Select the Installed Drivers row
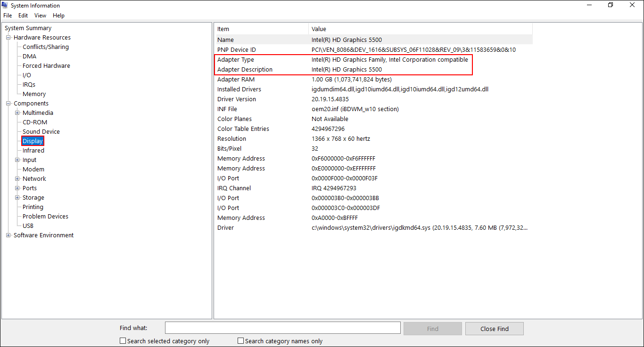644x347 pixels. [x=374, y=89]
